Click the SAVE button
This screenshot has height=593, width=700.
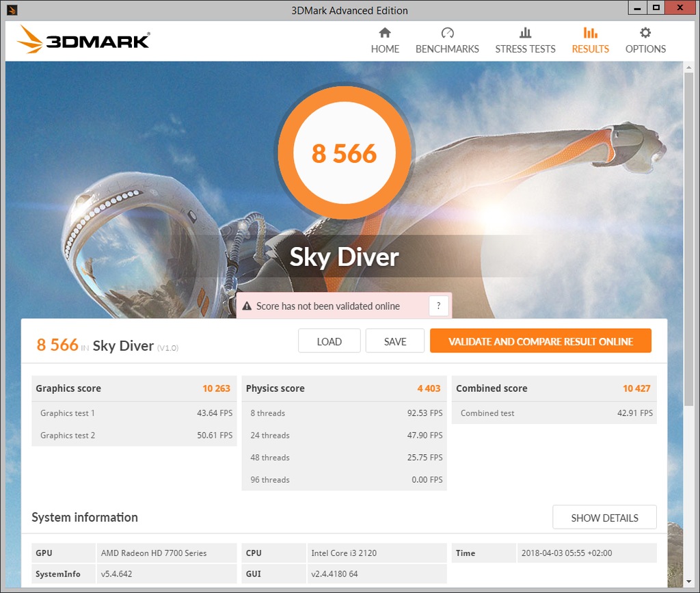coord(395,341)
